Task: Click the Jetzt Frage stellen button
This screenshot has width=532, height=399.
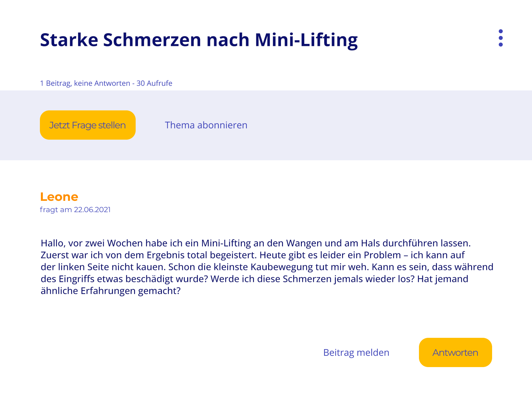Action: (x=88, y=125)
